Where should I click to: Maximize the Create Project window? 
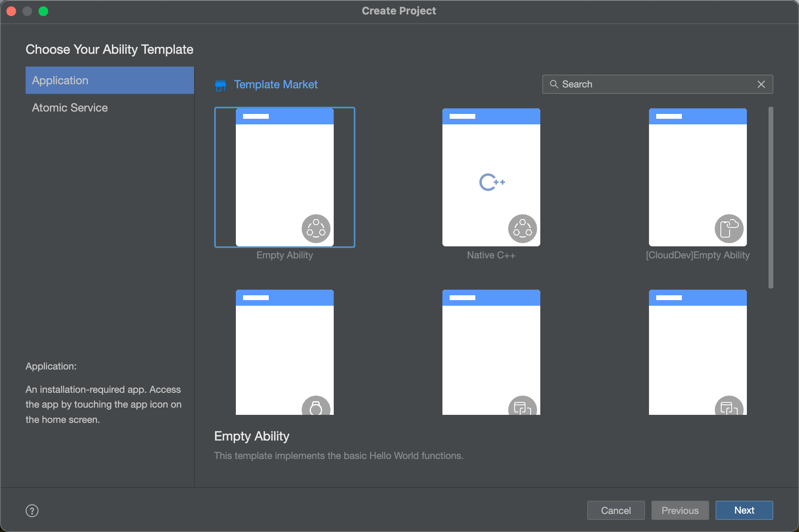(x=43, y=11)
